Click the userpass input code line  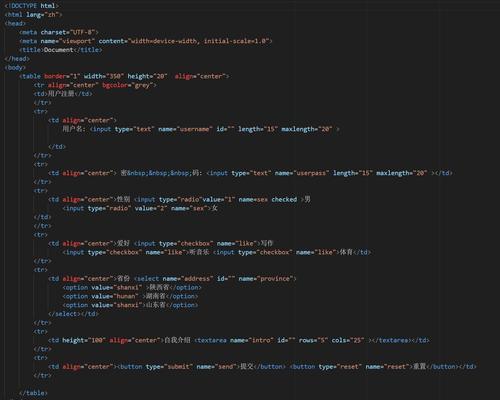point(250,173)
